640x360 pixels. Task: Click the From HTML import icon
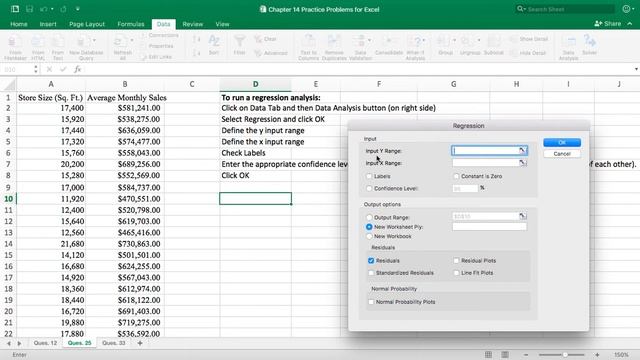click(x=38, y=42)
